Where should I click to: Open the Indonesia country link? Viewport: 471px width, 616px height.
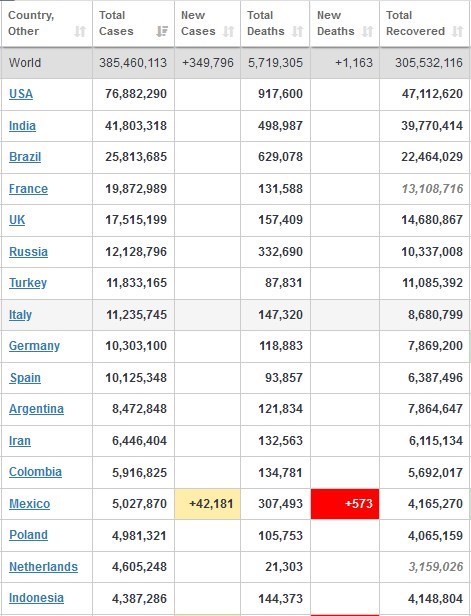point(36,598)
